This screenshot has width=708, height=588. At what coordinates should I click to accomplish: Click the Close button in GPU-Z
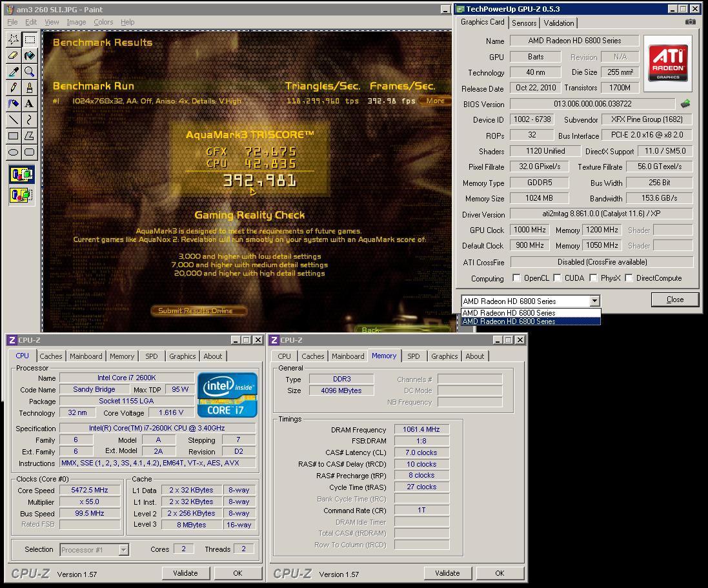tap(675, 299)
